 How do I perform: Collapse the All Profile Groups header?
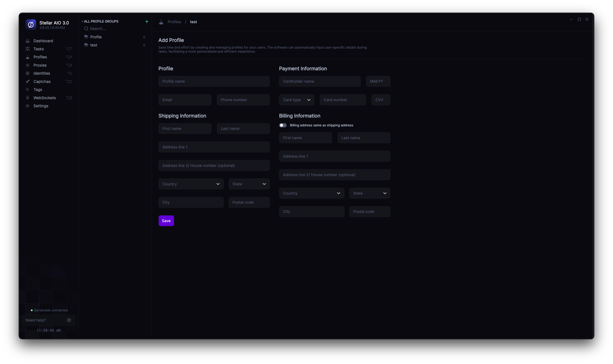pos(100,21)
